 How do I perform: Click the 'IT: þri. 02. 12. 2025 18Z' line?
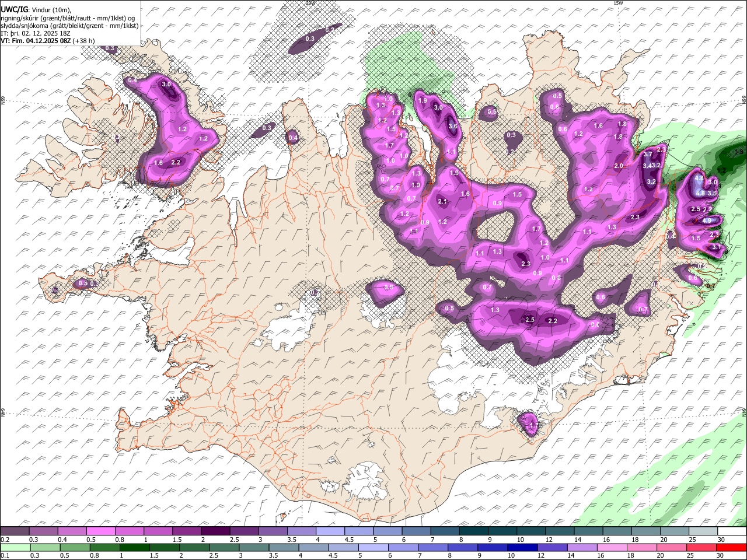click(x=36, y=33)
